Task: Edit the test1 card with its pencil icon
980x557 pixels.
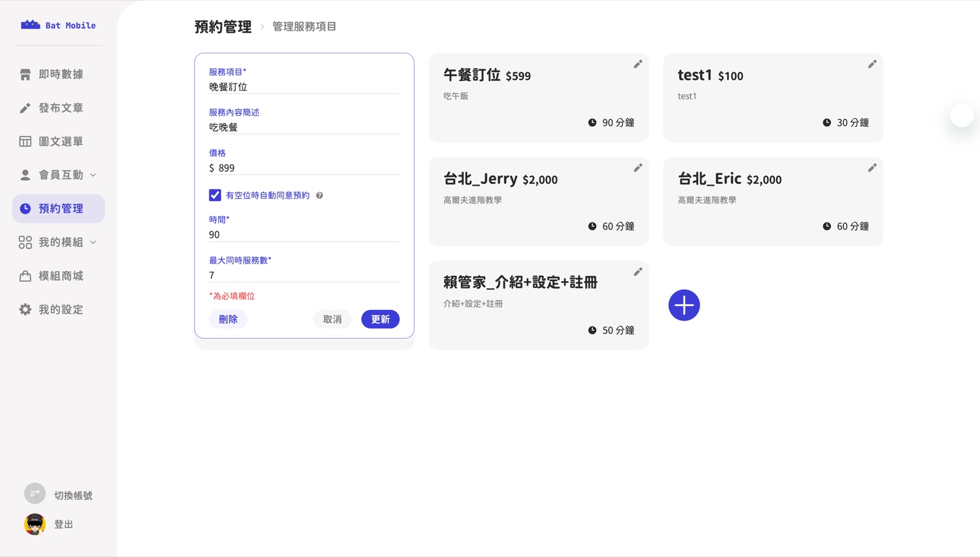Action: tap(872, 64)
